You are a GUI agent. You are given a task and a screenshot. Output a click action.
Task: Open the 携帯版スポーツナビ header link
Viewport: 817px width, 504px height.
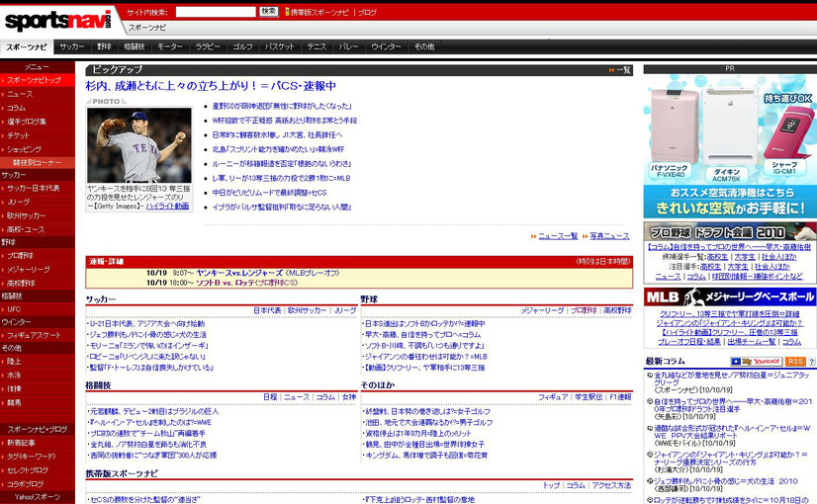pos(319,12)
